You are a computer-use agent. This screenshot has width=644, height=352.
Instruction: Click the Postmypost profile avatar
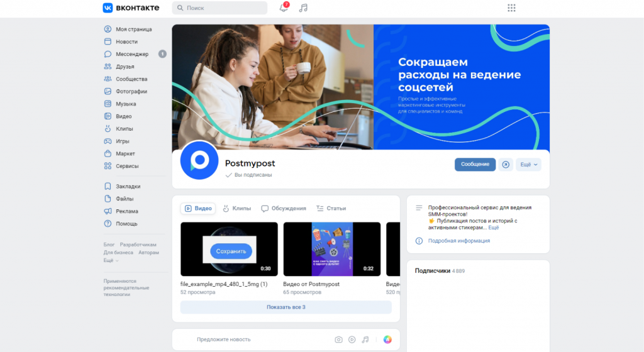pyautogui.click(x=199, y=160)
